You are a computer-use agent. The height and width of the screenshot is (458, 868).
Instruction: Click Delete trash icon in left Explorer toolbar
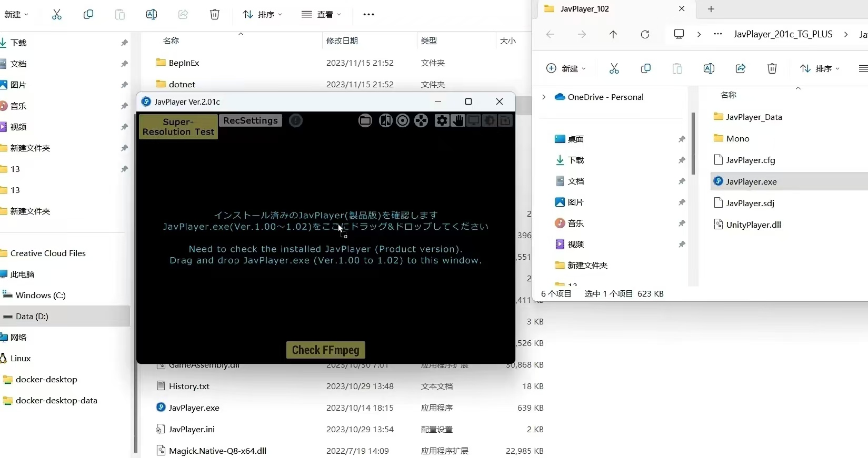click(215, 15)
